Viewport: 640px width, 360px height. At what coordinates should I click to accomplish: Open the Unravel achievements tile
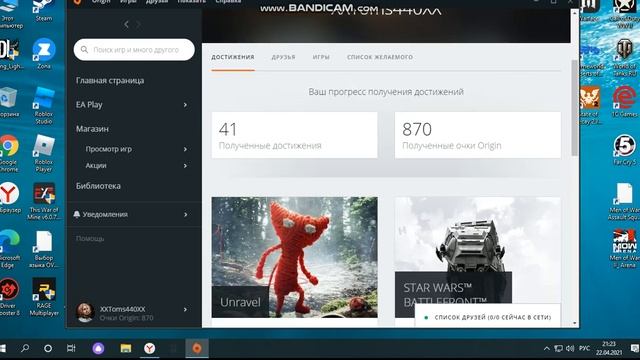(x=294, y=257)
